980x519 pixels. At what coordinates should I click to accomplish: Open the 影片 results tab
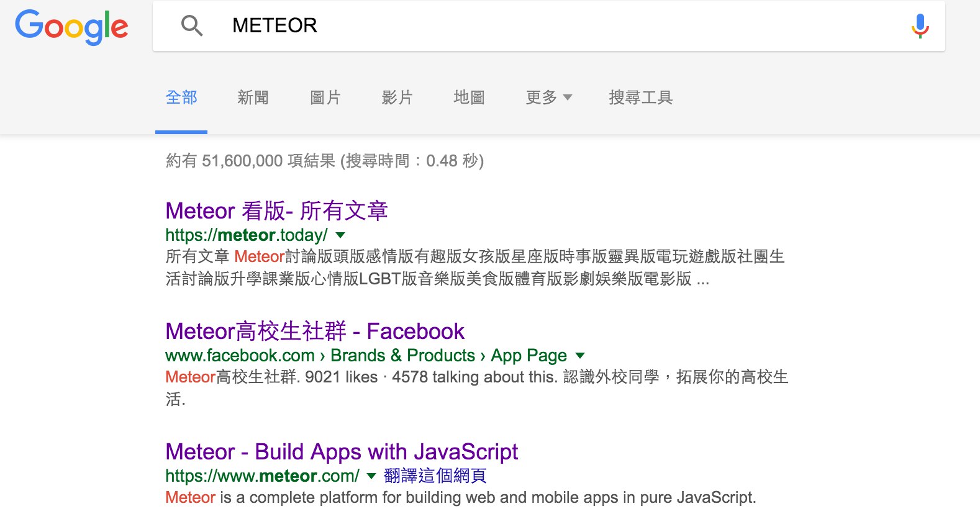(x=397, y=97)
